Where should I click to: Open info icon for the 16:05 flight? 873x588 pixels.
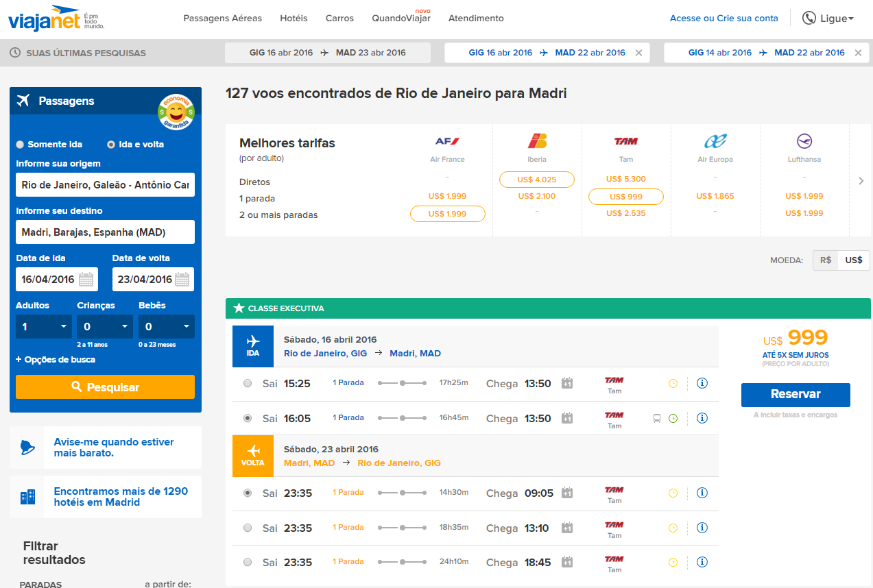(702, 418)
